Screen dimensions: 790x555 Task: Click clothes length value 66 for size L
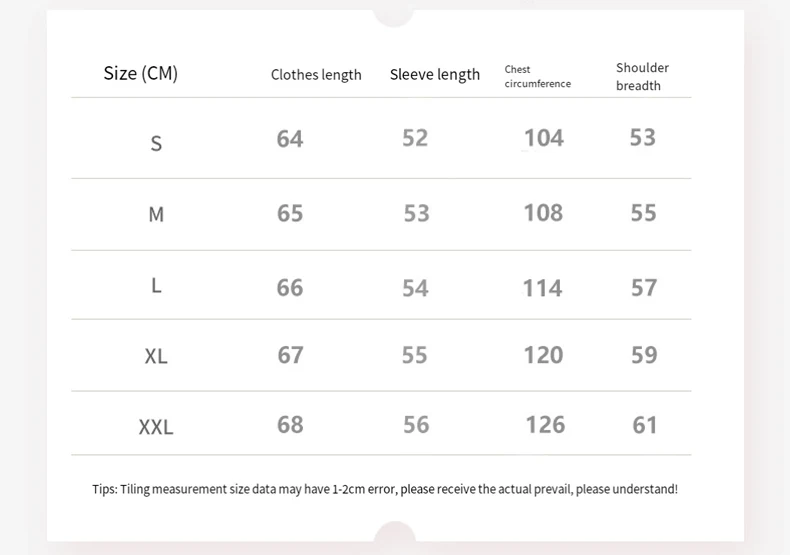pyautogui.click(x=290, y=288)
